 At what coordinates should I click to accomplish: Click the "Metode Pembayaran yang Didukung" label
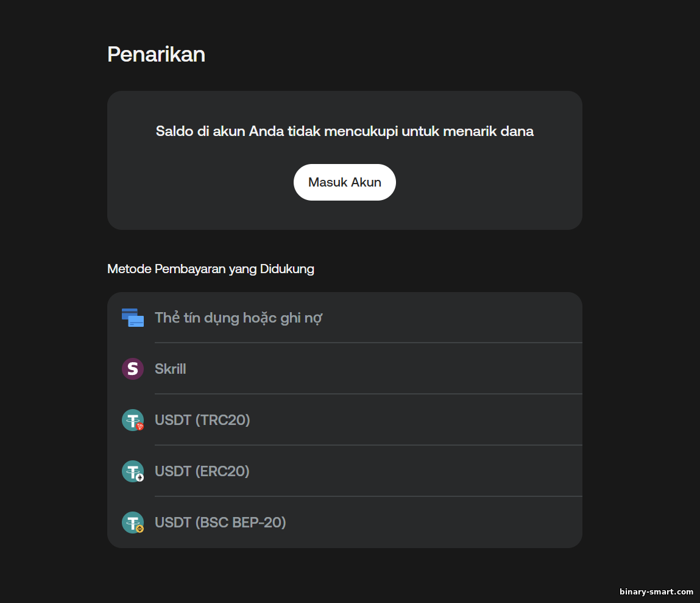(211, 269)
